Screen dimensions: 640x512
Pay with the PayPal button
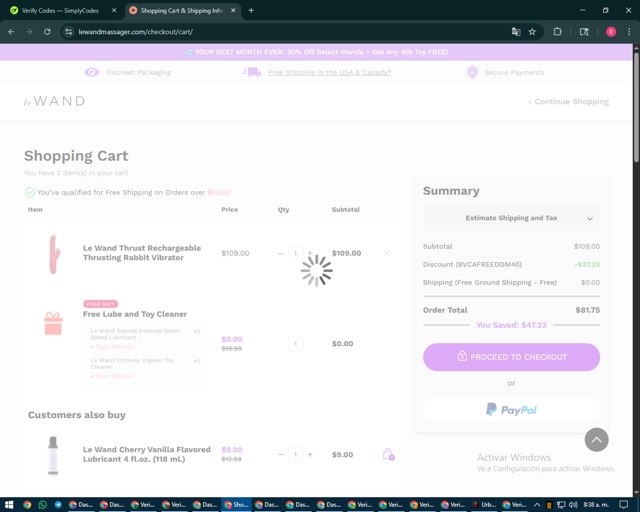(511, 410)
